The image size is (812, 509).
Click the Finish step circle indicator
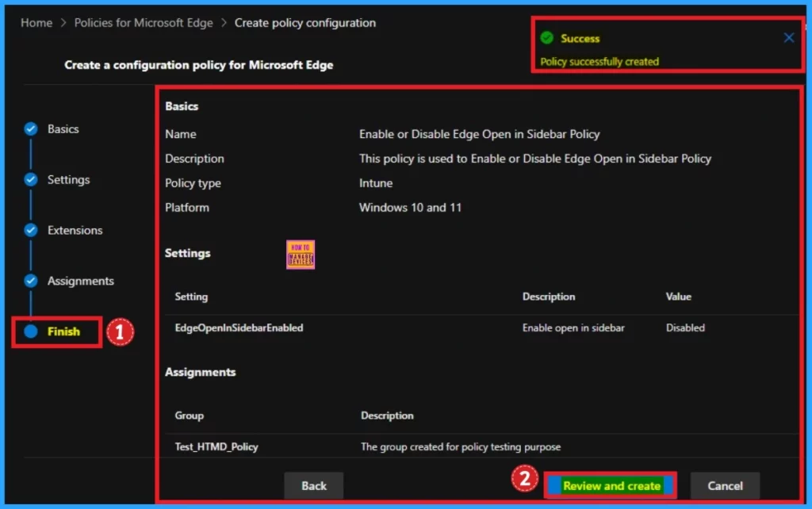click(x=31, y=331)
